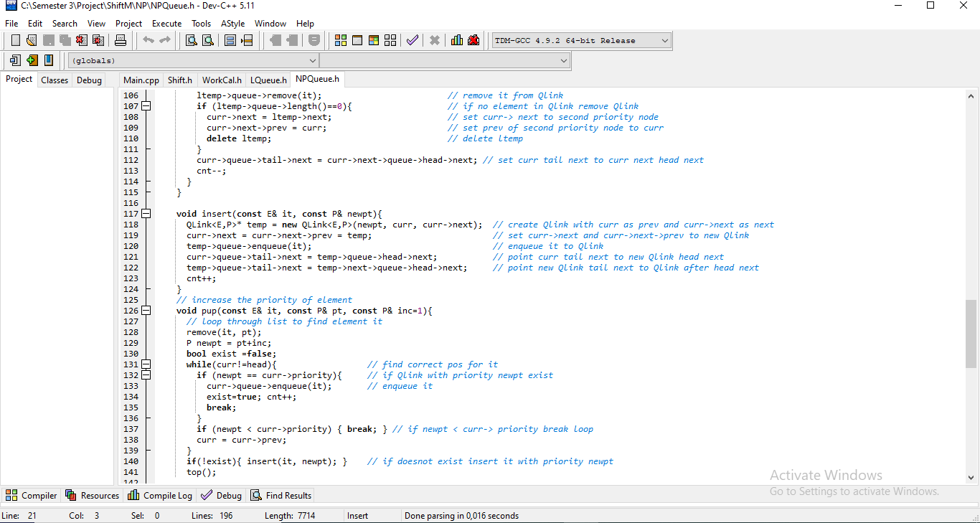
Task: Click the Run window icon
Action: click(x=357, y=40)
